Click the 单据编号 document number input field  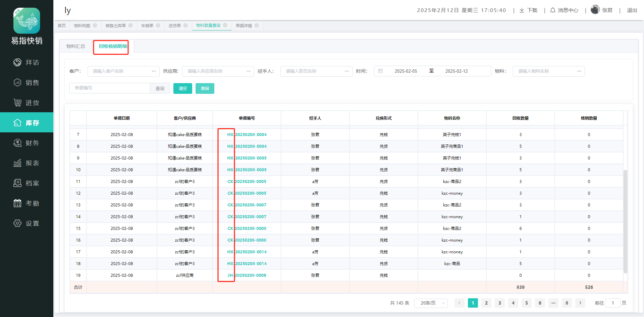coord(110,88)
